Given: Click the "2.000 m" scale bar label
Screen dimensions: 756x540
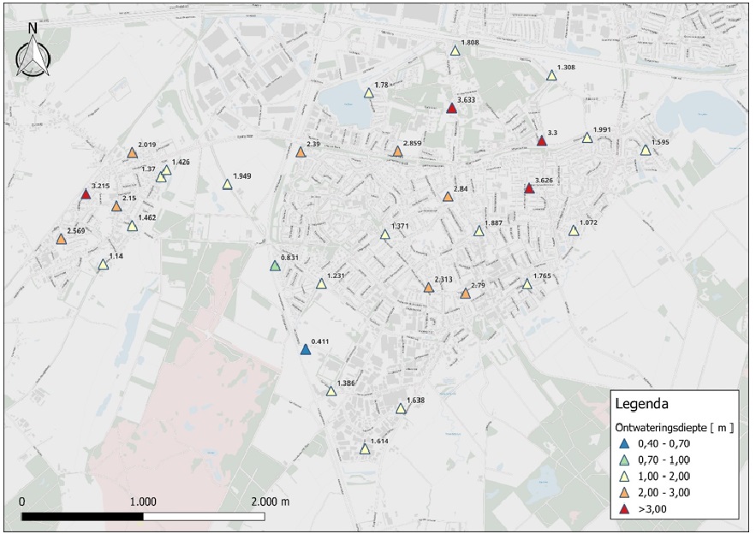Looking at the screenshot, I should (x=271, y=501).
